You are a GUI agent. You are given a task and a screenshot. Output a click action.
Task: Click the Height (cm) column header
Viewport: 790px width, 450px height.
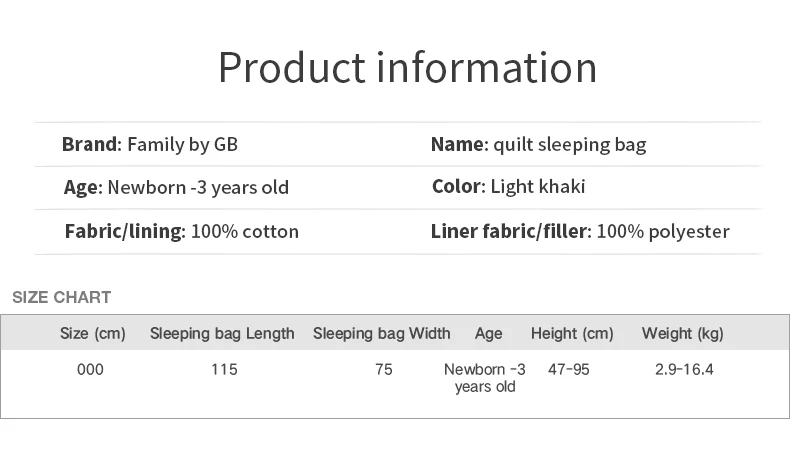tap(572, 334)
